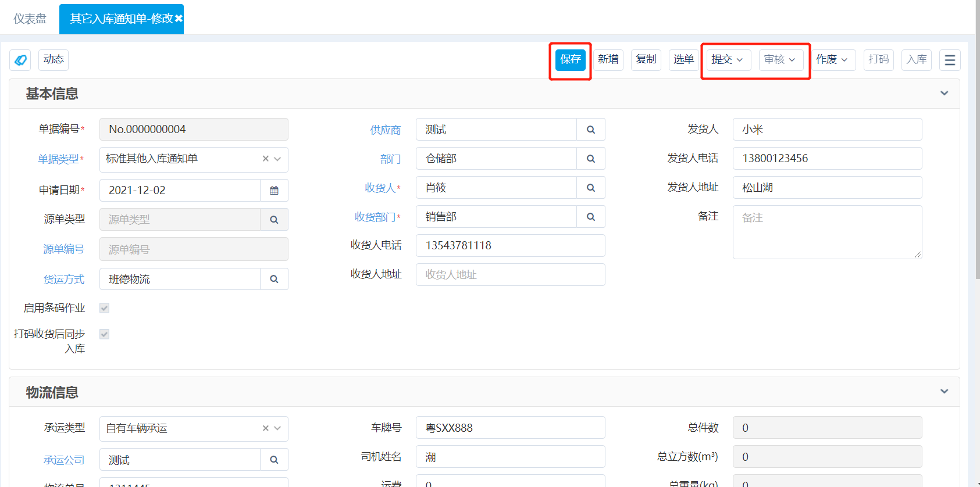Viewport: 980px width, 487px height.
Task: Open the 源单编号 label link
Action: tap(64, 249)
